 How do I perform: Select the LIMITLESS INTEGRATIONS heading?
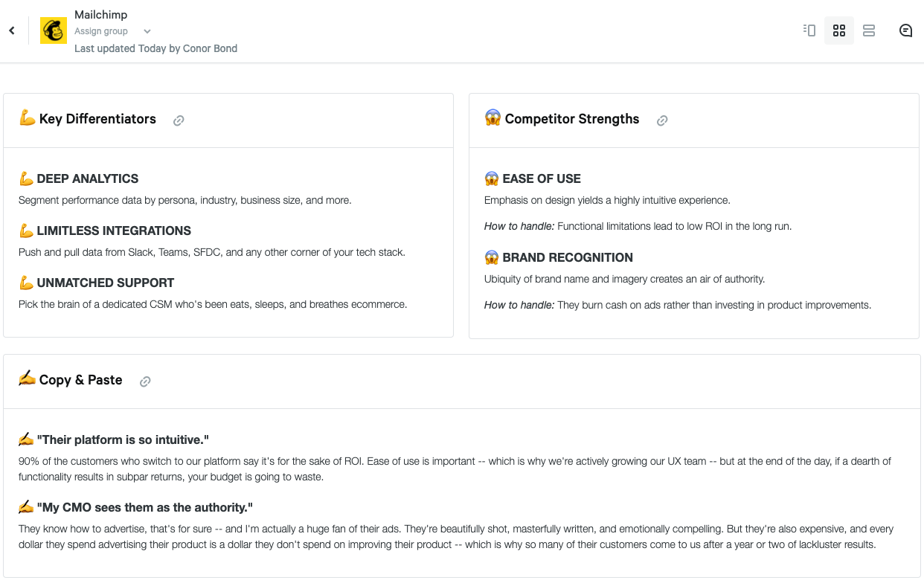click(114, 231)
